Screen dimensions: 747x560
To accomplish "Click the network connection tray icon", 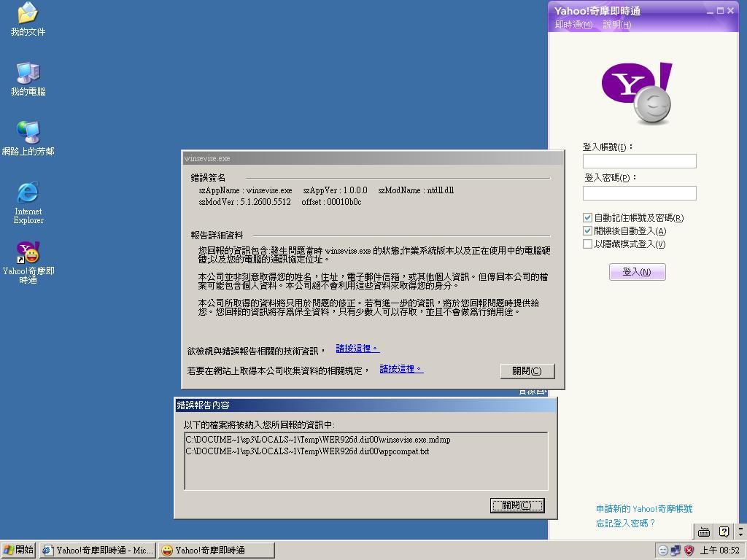I will click(x=676, y=551).
